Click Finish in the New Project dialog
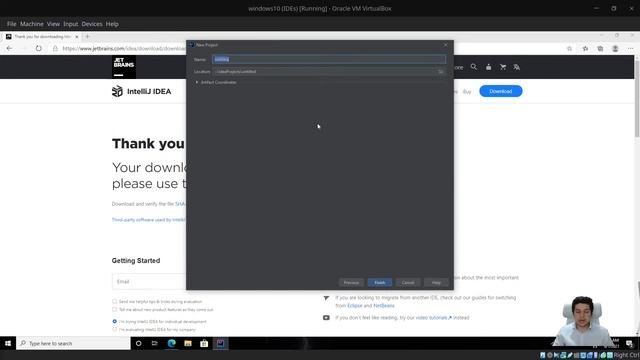The width and height of the screenshot is (640, 360). point(380,282)
